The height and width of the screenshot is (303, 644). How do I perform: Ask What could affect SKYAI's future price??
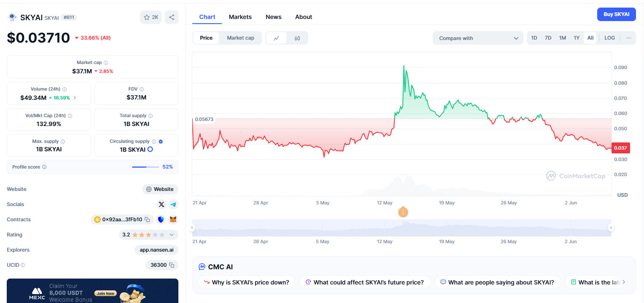[364, 282]
